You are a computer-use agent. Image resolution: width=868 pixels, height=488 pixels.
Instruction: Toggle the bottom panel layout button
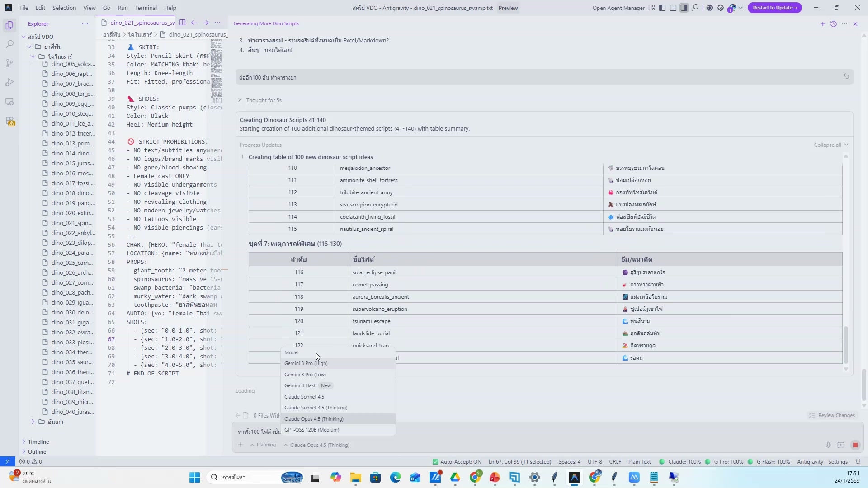click(x=673, y=8)
